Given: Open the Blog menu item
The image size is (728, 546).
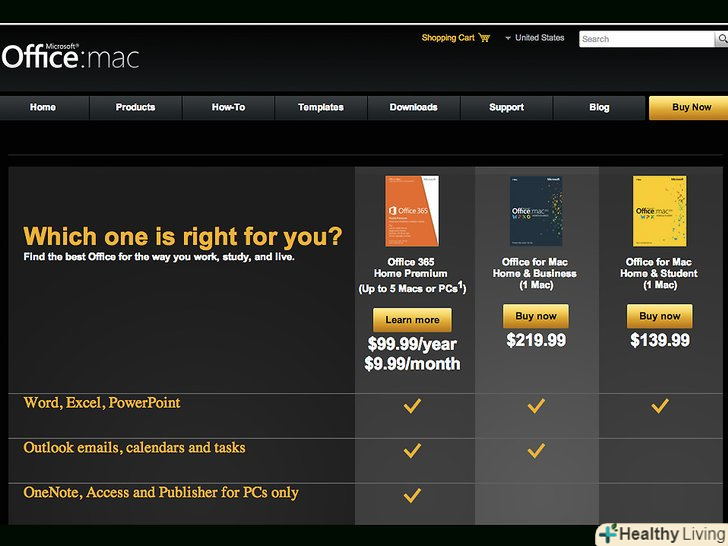Looking at the screenshot, I should pos(599,107).
